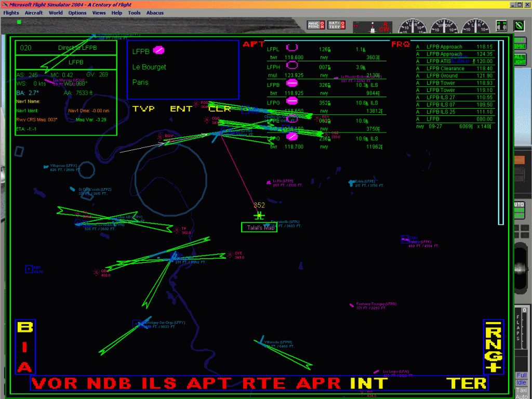Open the Flights menu

(11, 12)
